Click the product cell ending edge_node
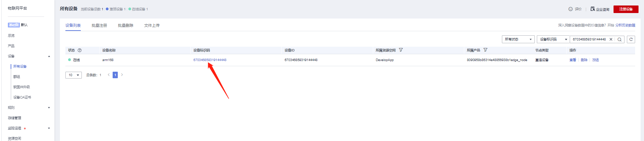 pyautogui.click(x=497, y=60)
